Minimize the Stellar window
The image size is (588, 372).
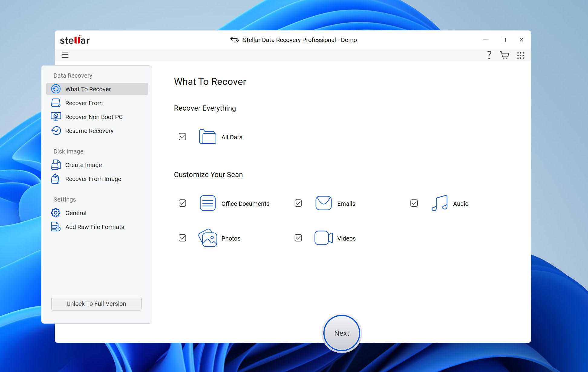485,40
